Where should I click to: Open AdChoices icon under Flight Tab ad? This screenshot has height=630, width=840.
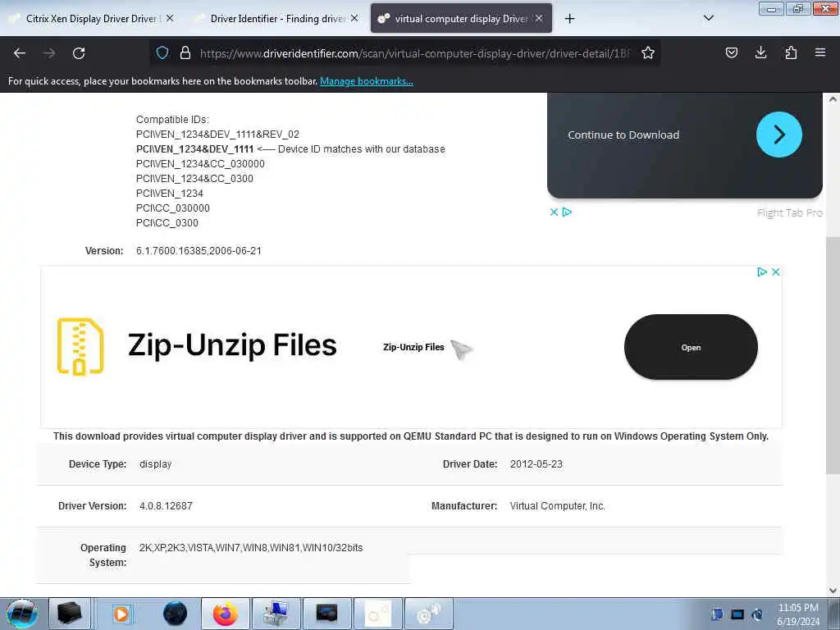pos(567,212)
